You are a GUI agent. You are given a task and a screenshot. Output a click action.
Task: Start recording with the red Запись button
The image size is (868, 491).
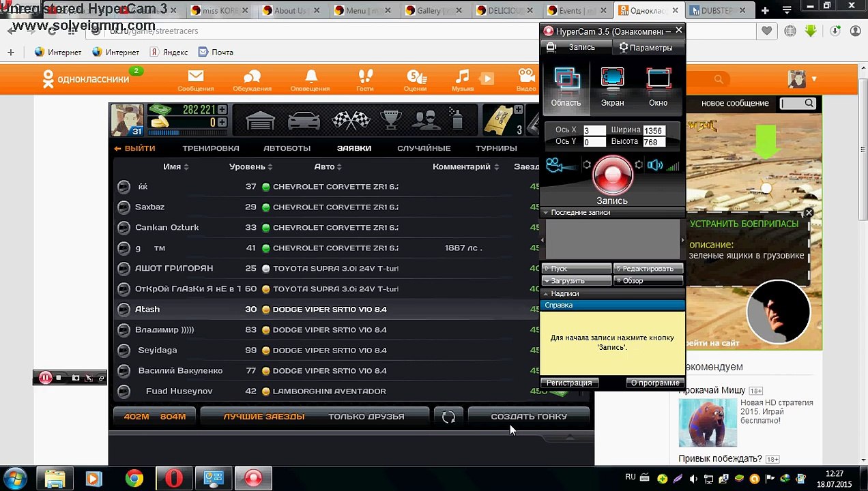[x=612, y=175]
